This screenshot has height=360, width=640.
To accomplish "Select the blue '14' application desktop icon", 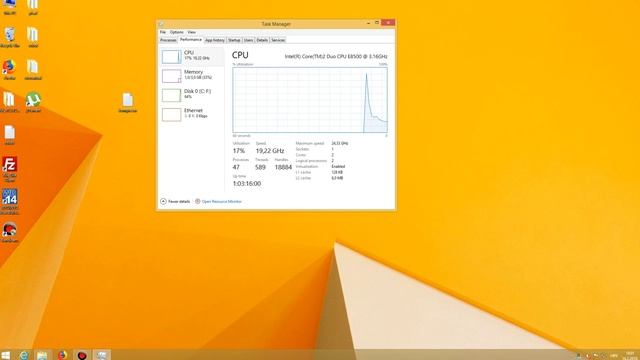I will (x=9, y=201).
